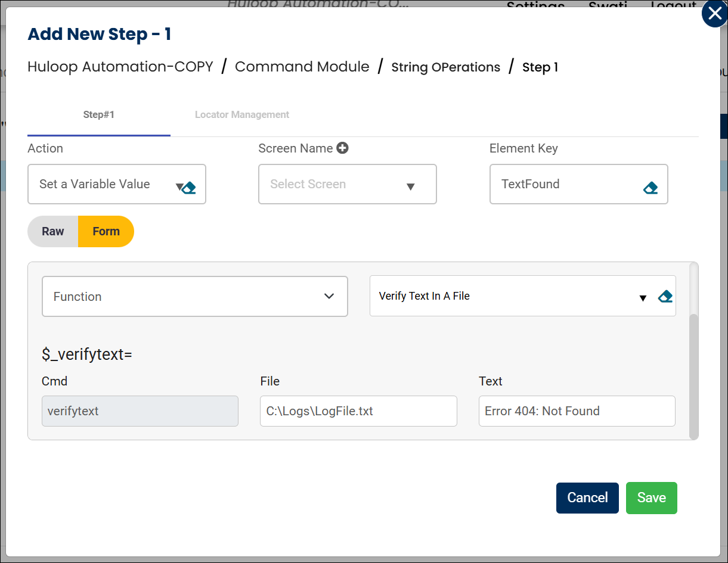The height and width of the screenshot is (563, 728).
Task: Click the form panel vertical scrollbar
Action: (693, 375)
